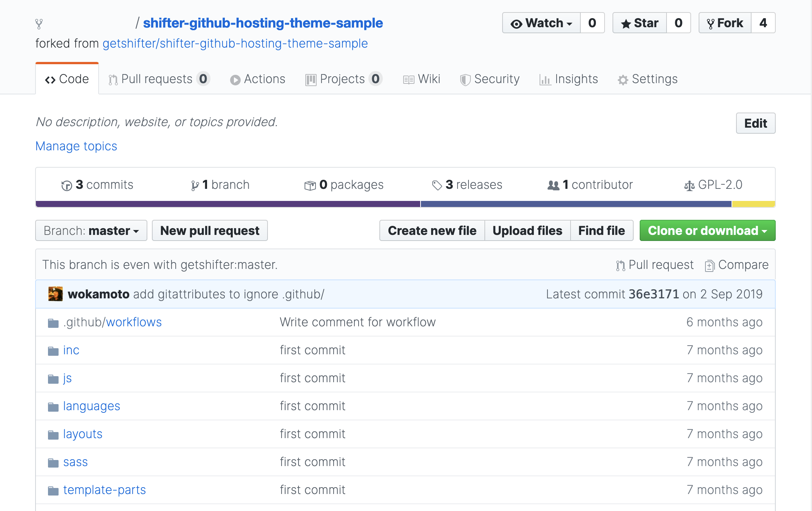Click the purple PHP language bar segment
812x511 pixels.
228,204
